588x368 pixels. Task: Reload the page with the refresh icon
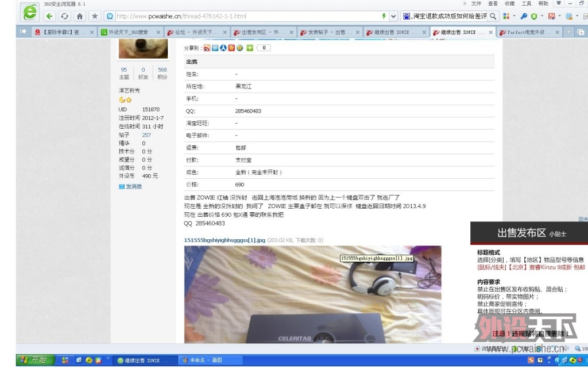click(64, 16)
